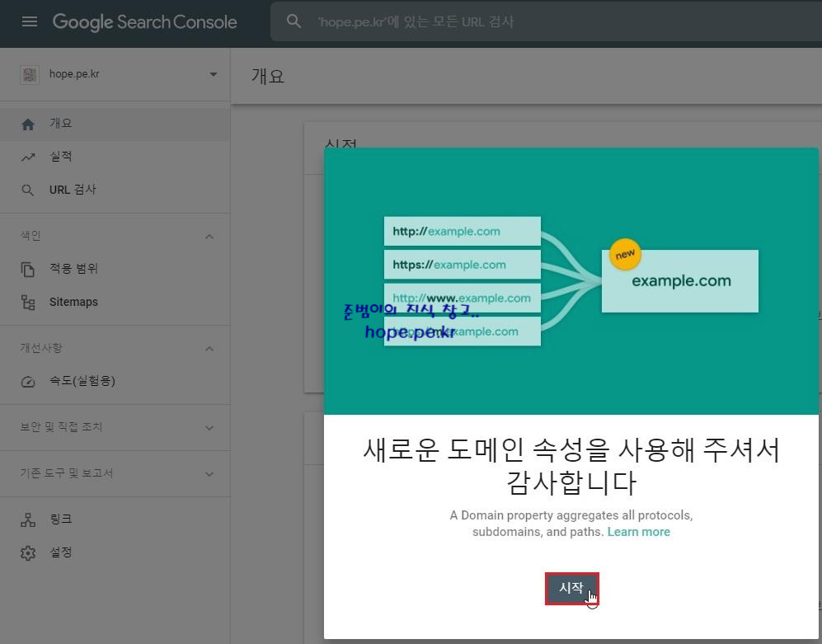Screen dimensions: 822x644
Task: Click the sitemap tree icon
Action: [x=28, y=302]
